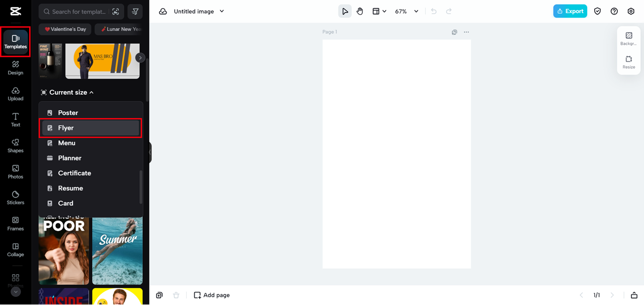Open the Collage sidebar panel
The height and width of the screenshot is (305, 644).
(x=16, y=250)
